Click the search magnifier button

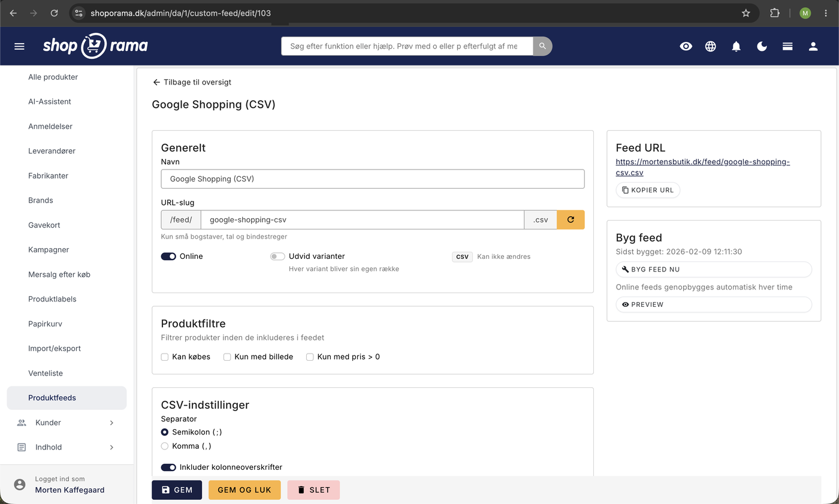[542, 46]
